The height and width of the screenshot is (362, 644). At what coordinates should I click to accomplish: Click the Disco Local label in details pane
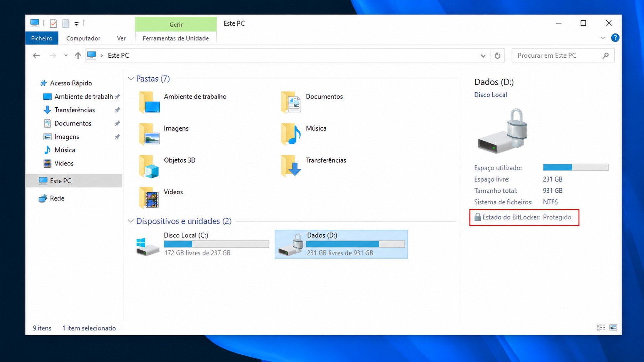490,95
